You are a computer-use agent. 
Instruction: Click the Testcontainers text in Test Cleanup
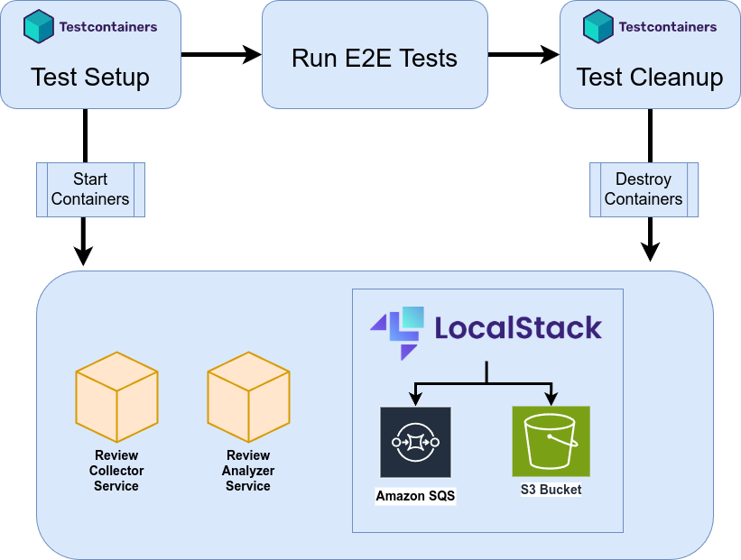tap(668, 27)
